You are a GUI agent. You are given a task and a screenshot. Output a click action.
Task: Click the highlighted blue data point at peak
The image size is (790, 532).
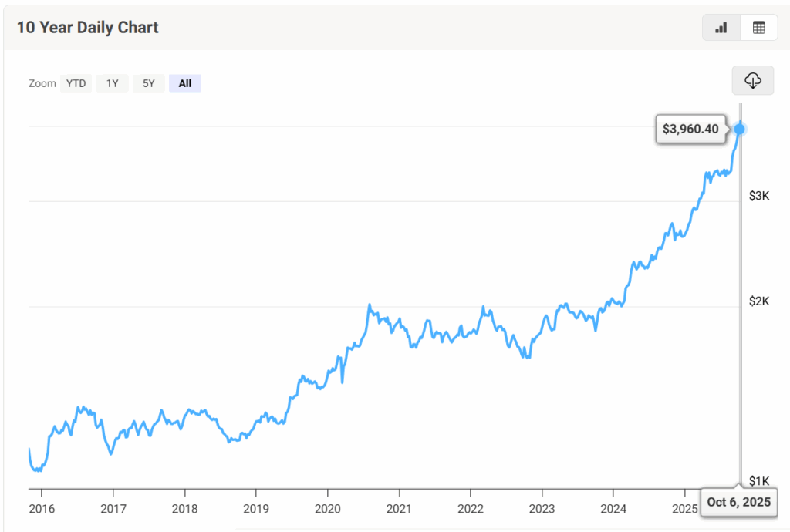pos(740,128)
